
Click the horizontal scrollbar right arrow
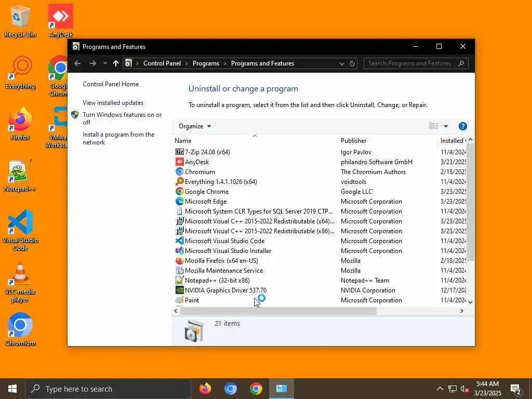[462, 311]
